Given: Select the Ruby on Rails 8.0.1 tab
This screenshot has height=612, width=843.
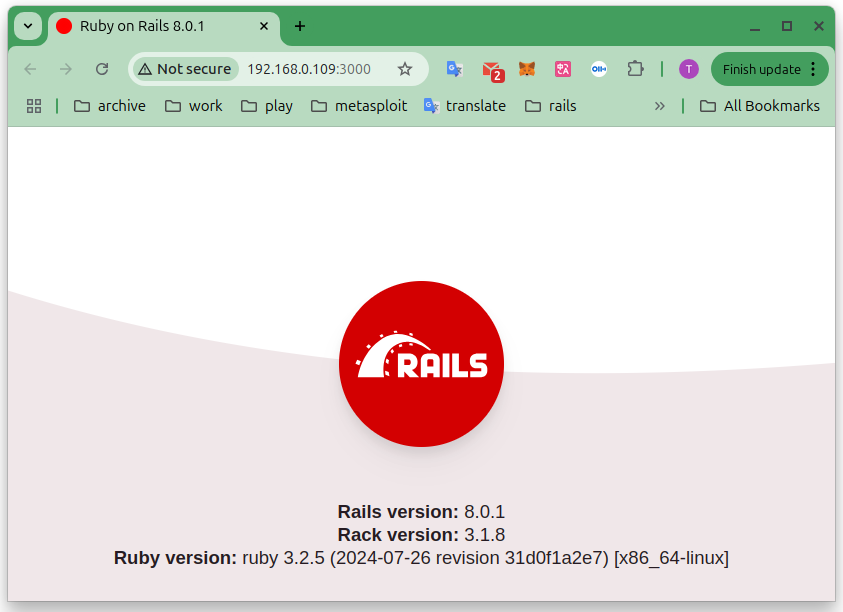Looking at the screenshot, I should click(x=164, y=26).
